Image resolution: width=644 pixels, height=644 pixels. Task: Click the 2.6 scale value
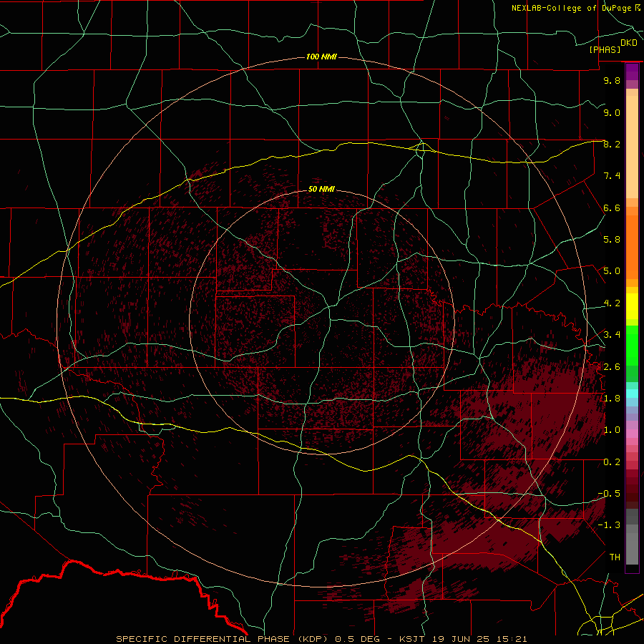pos(612,366)
